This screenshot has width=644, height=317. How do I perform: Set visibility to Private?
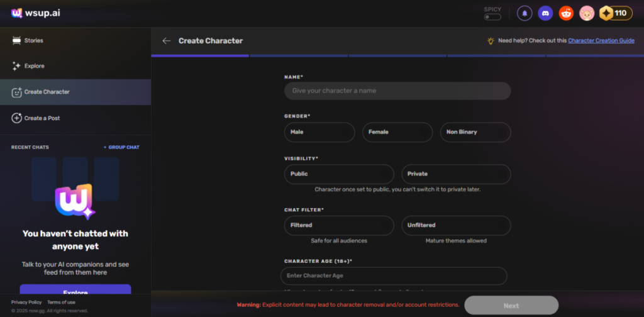click(456, 174)
